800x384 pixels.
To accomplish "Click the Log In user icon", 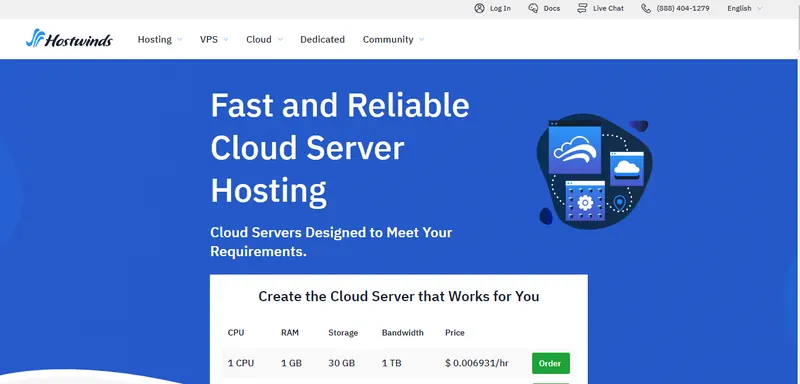I will tap(479, 8).
